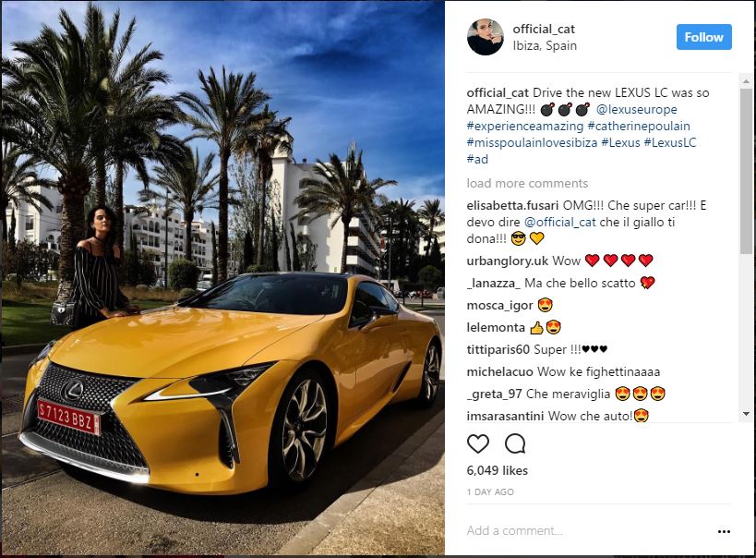
Task: Open the #experienceamazing hashtag
Action: point(525,126)
